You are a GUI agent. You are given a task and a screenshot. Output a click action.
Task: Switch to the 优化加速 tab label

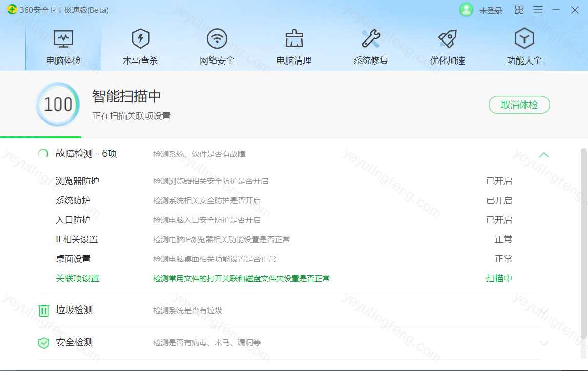(x=447, y=60)
